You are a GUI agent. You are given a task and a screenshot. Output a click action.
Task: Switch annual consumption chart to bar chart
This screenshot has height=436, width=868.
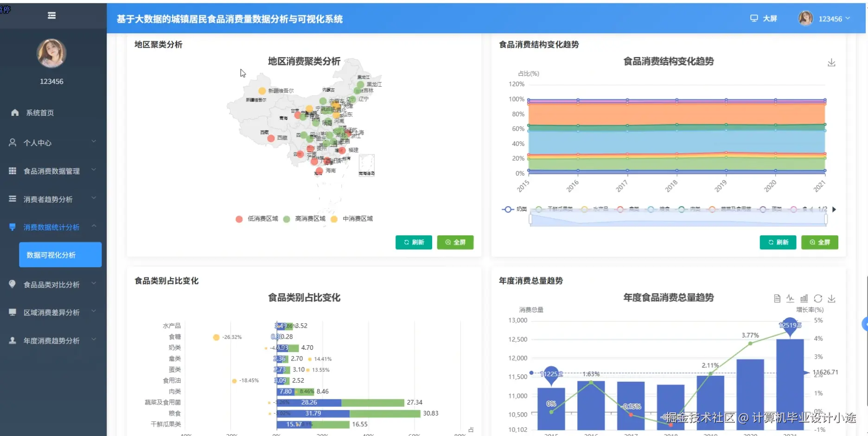804,298
